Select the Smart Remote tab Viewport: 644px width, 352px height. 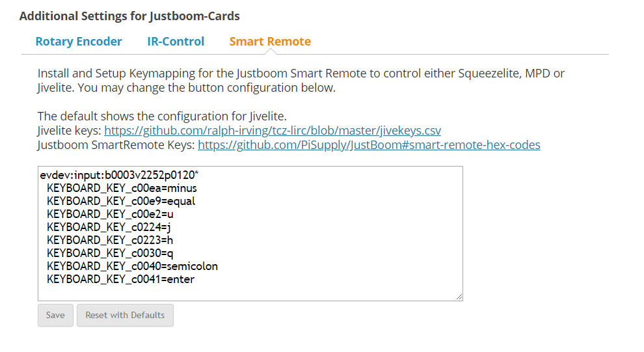(x=270, y=42)
